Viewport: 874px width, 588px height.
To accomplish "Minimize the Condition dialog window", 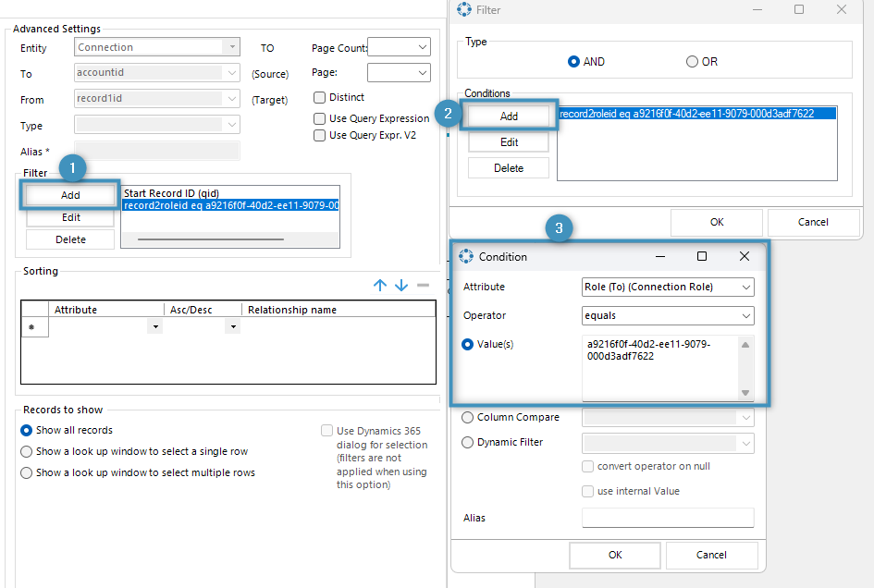I will pos(660,256).
